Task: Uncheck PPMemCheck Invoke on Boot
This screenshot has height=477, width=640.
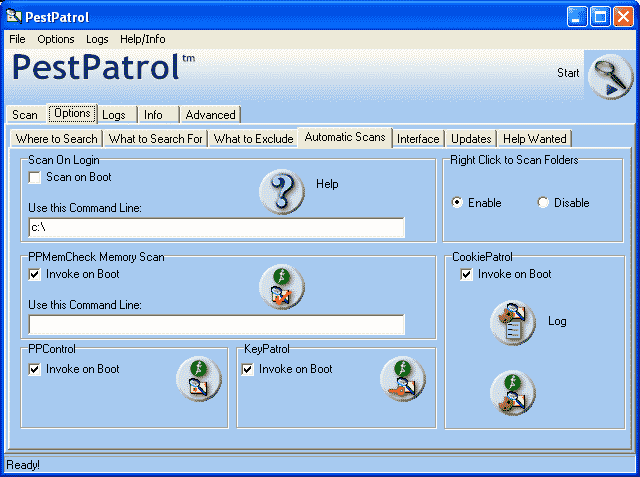Action: click(35, 275)
